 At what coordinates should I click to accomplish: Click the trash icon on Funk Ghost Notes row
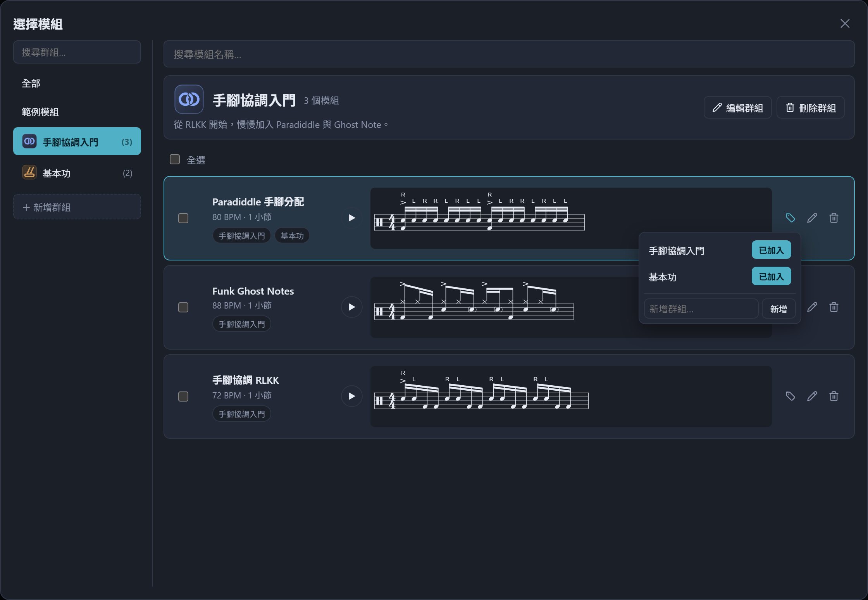(834, 307)
